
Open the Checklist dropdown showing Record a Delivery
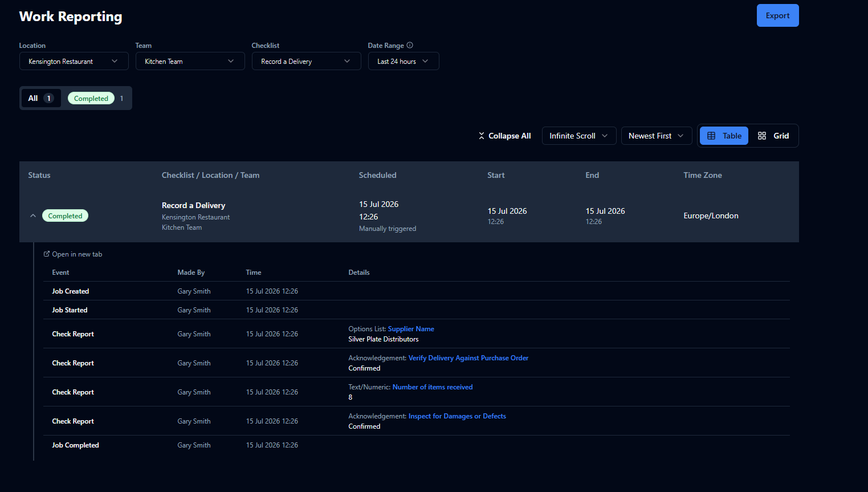(x=307, y=61)
